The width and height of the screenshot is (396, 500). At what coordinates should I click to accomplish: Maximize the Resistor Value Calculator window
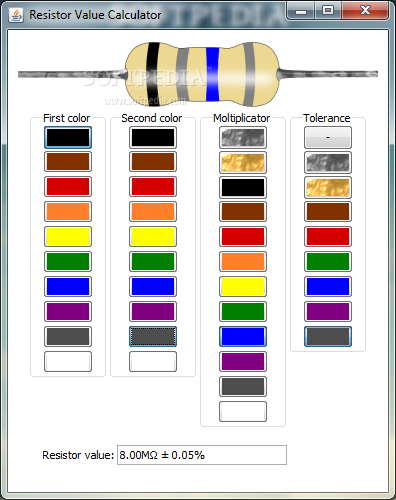(x=328, y=11)
